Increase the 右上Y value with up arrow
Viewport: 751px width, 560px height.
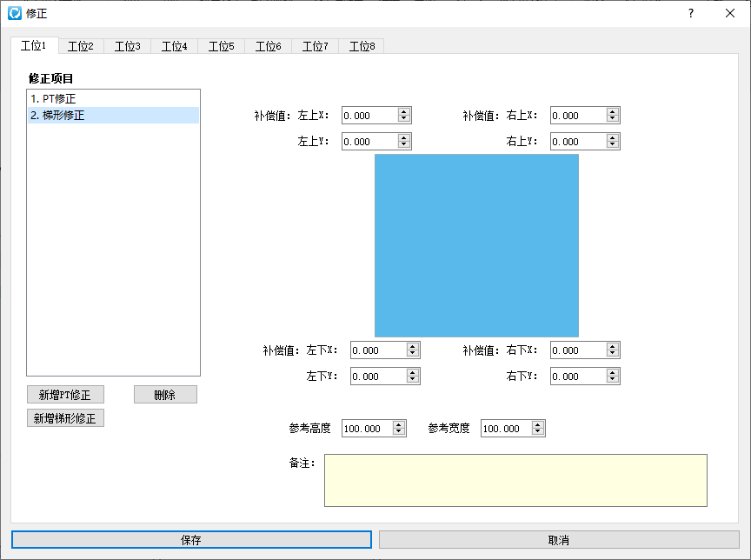pos(613,138)
